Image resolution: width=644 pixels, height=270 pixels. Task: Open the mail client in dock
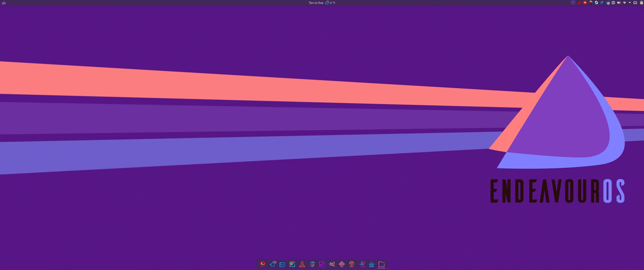[x=282, y=264]
